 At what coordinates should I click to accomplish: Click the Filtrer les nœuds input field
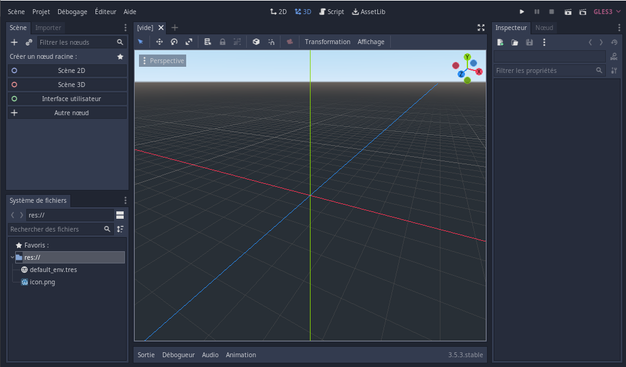(x=81, y=42)
